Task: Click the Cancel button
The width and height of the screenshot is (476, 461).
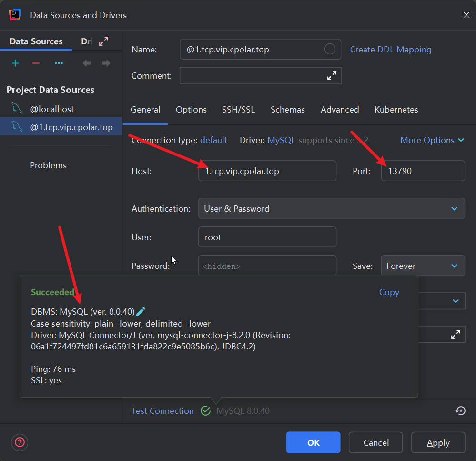Action: pos(376,442)
